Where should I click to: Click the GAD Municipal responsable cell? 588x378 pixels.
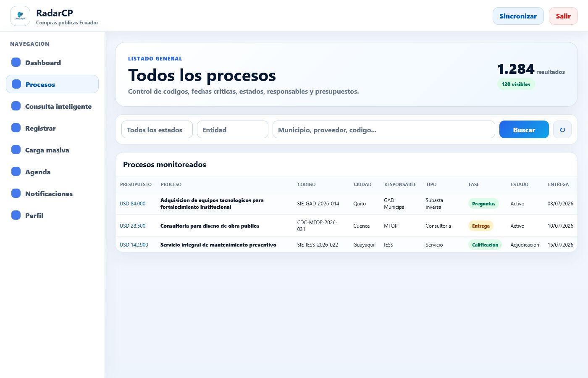pyautogui.click(x=395, y=204)
